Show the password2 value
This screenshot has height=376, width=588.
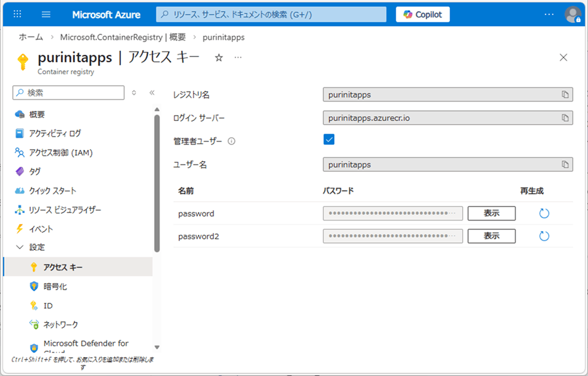click(491, 236)
